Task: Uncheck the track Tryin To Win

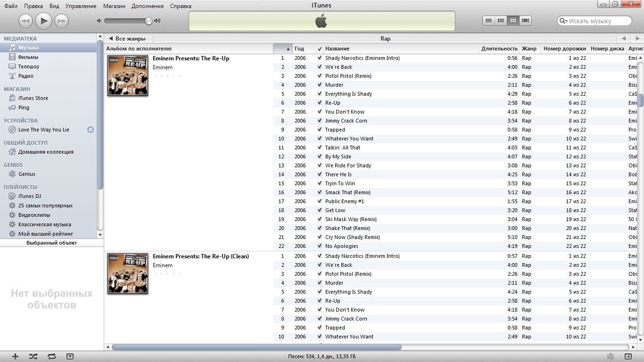Action: click(x=320, y=183)
